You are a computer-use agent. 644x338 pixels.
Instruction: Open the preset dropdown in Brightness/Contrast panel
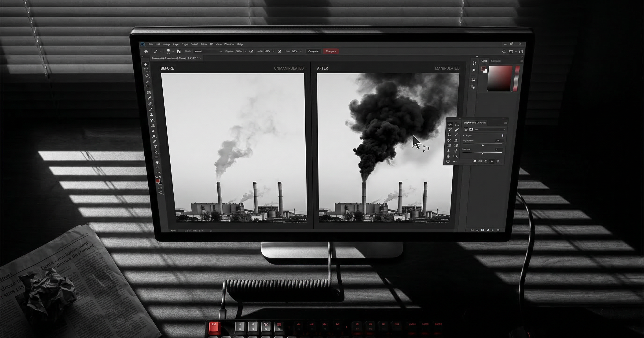pos(490,129)
